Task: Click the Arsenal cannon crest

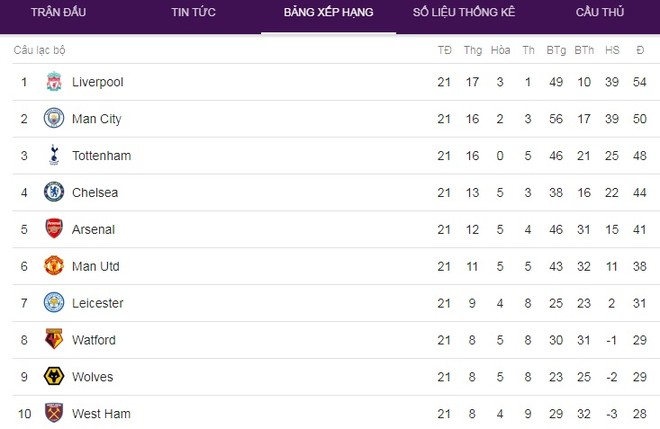Action: click(x=54, y=229)
